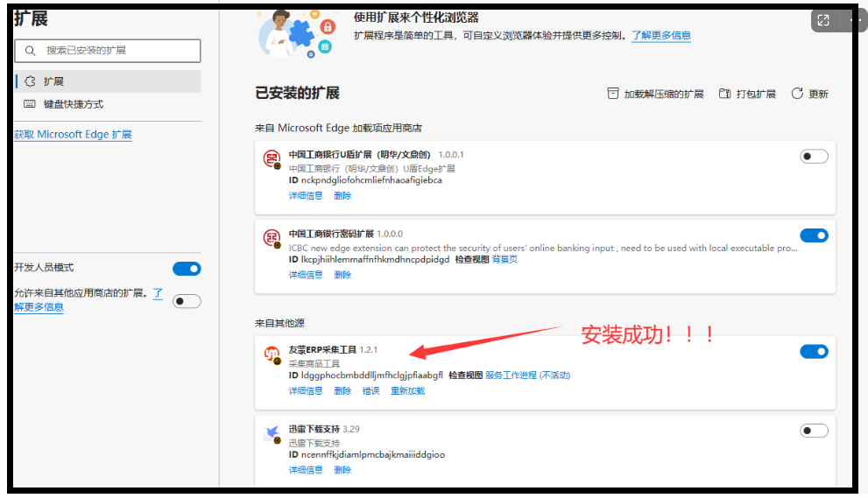Screen dimensions: 868x498
Task: Enable 允许来自其他应用商店的扩展 toggle
Action: pos(187,301)
